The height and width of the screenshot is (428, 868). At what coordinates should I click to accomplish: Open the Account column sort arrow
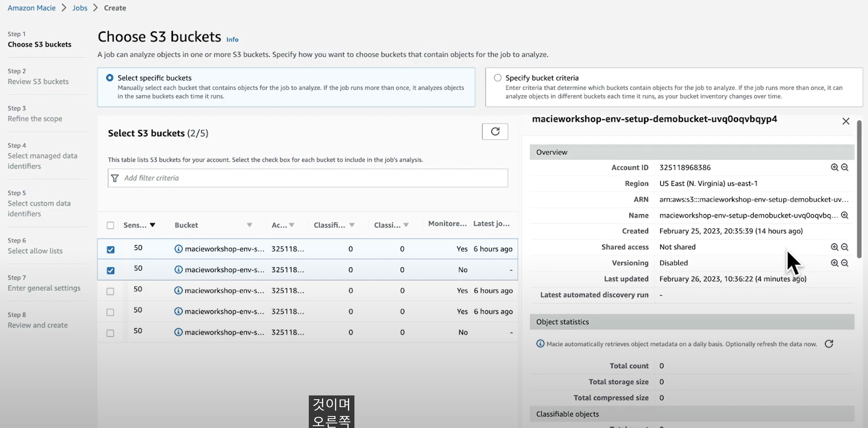292,225
